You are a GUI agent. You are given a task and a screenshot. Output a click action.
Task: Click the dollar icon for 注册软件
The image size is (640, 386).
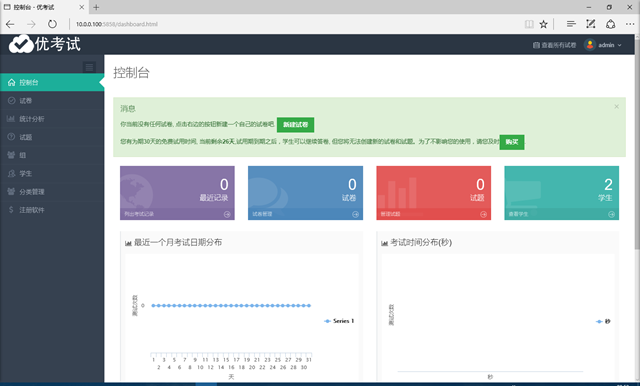[11, 210]
